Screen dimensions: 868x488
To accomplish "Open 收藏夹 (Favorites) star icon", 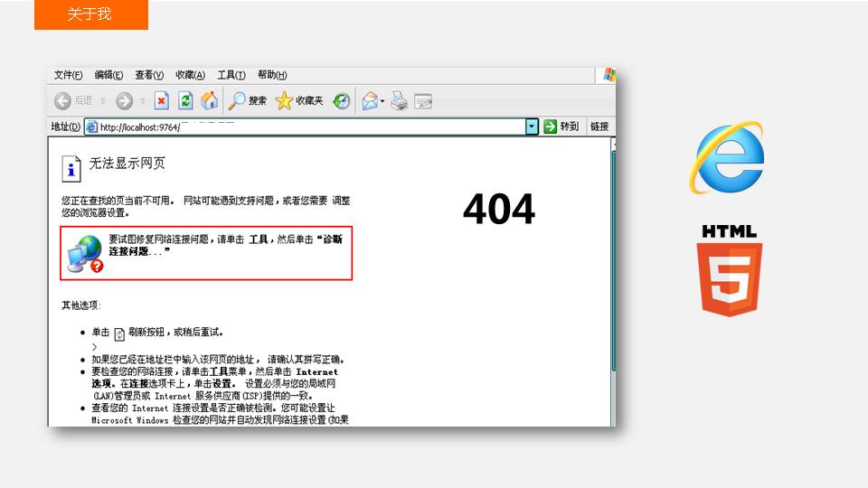I will [x=298, y=100].
